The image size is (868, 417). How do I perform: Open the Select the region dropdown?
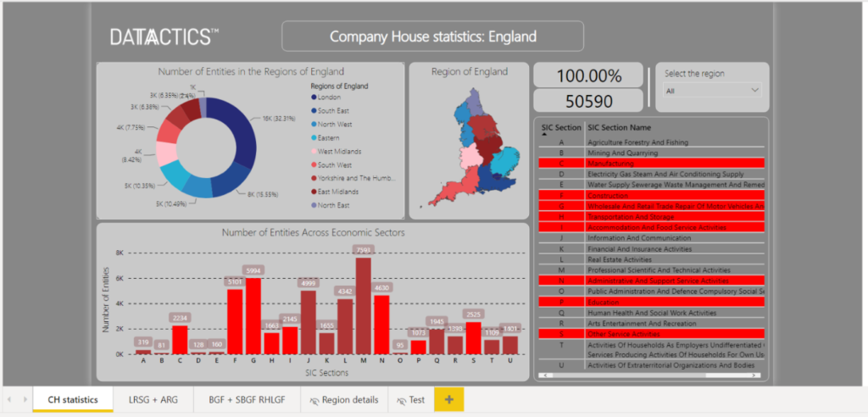click(711, 90)
